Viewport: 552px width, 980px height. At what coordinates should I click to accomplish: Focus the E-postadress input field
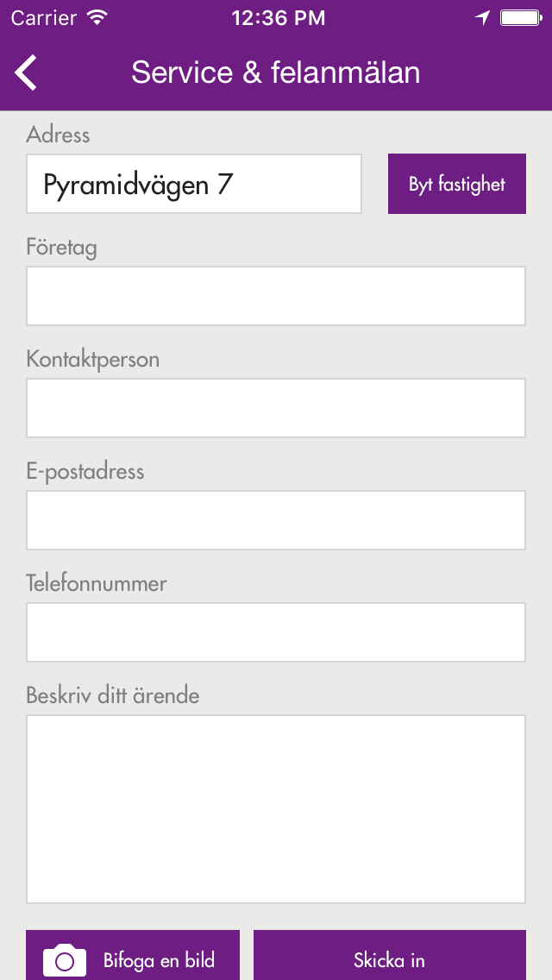click(x=276, y=520)
